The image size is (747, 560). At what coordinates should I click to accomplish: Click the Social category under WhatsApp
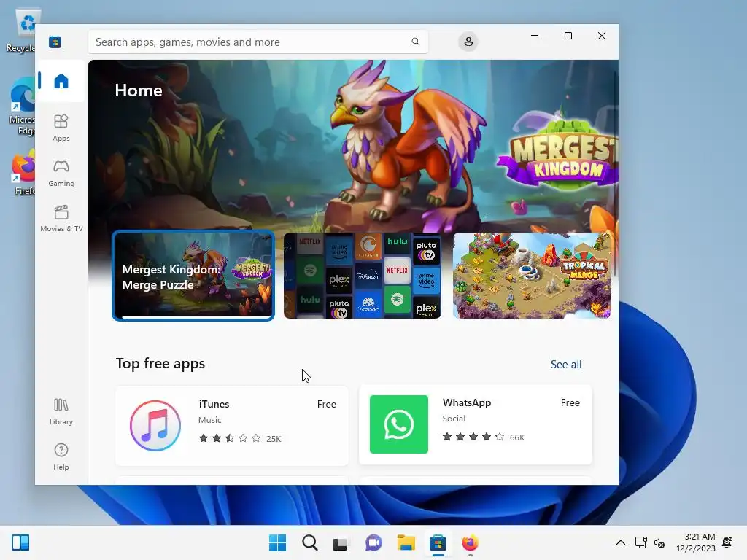(x=454, y=418)
